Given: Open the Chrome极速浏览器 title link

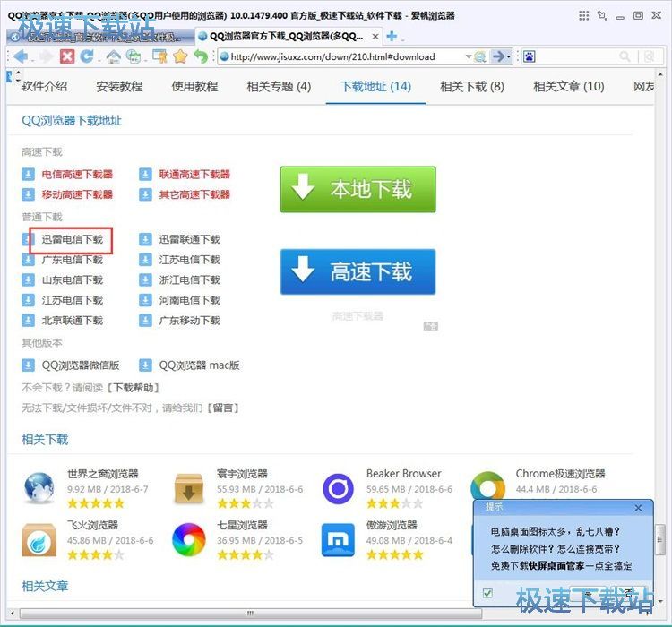Looking at the screenshot, I should tap(560, 474).
